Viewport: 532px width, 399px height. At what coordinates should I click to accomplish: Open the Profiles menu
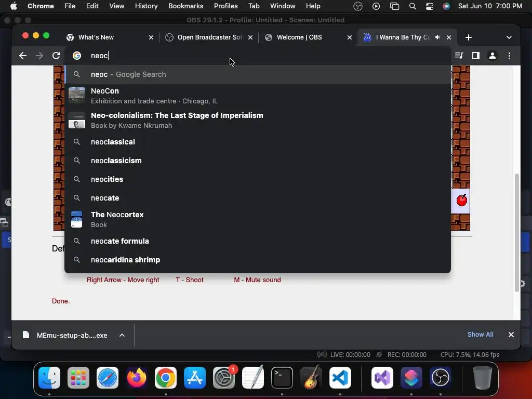[225, 6]
